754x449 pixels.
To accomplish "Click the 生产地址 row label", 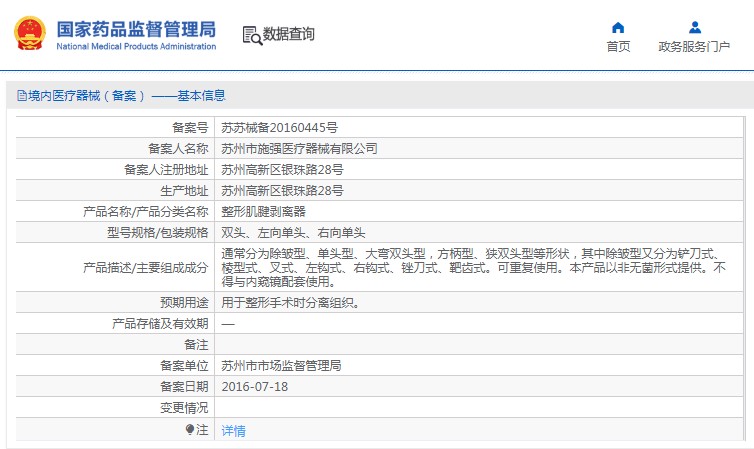I will [184, 191].
